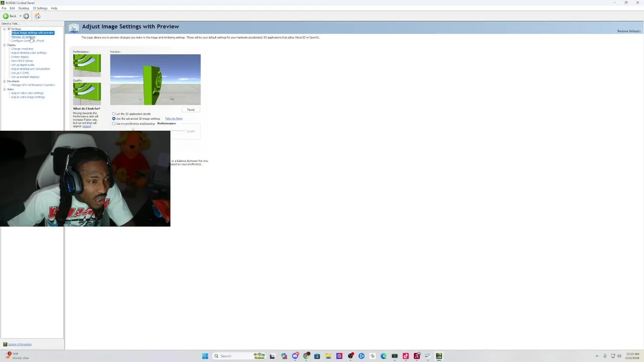Open Adjust video color settings task
Image resolution: width=644 pixels, height=362 pixels.
coord(27,93)
